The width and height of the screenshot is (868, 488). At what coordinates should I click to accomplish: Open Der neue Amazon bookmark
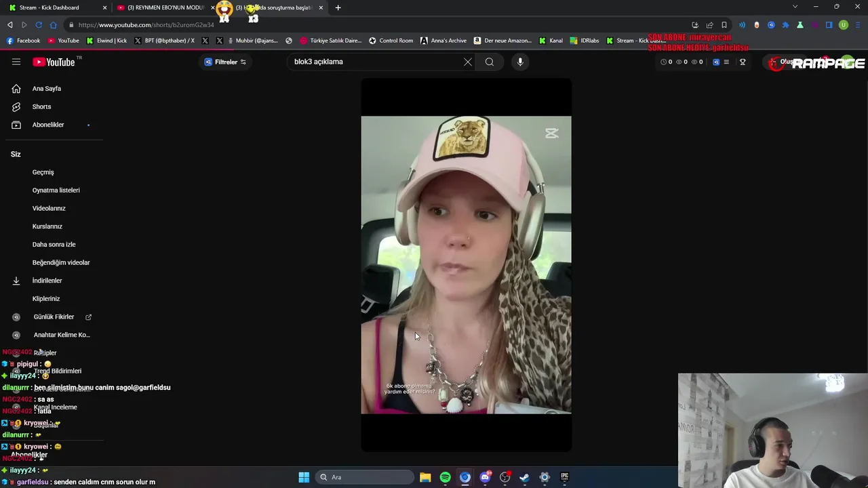click(x=502, y=41)
